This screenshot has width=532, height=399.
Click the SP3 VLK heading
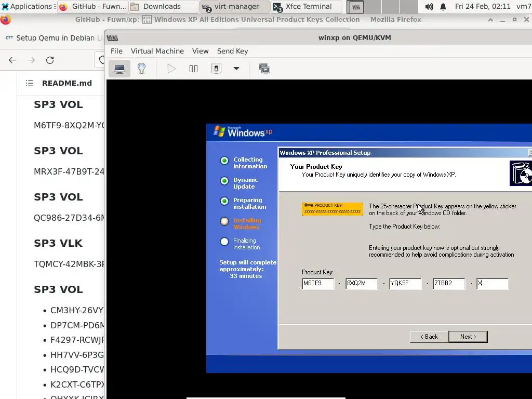pos(58,243)
